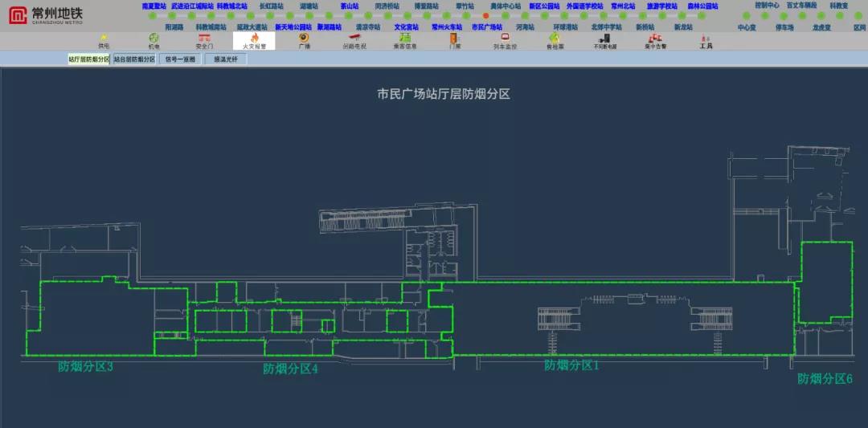Open the 感温光纤 tab

[225, 59]
